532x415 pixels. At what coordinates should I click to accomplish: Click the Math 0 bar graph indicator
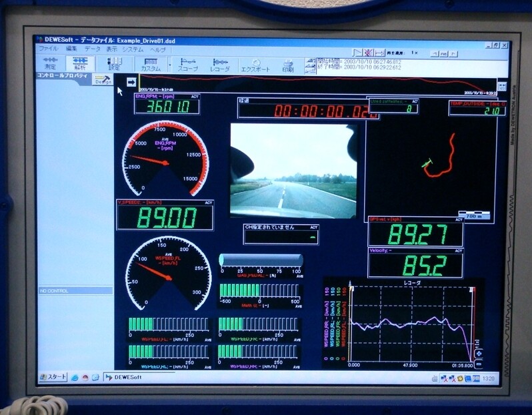259,296
